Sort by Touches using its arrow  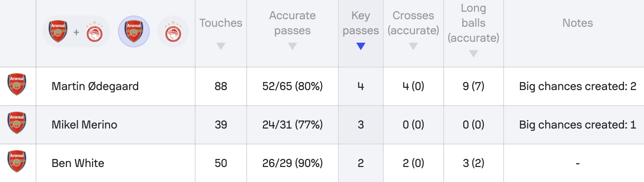(221, 46)
